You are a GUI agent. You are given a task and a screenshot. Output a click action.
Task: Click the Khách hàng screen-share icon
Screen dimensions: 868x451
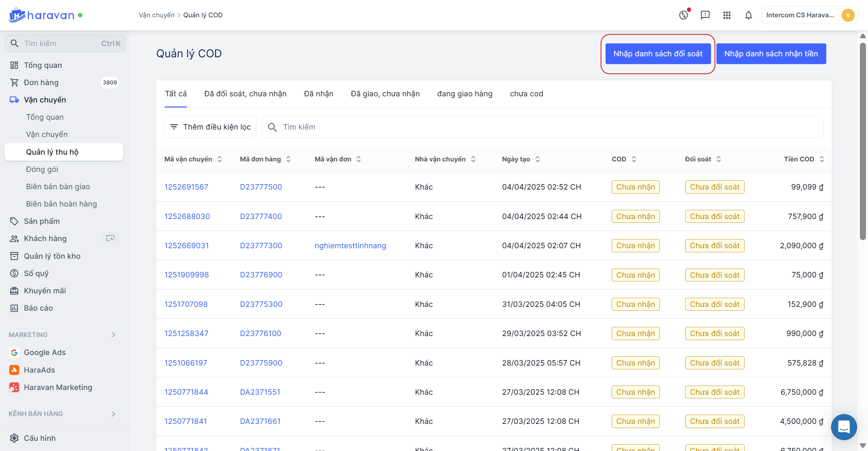(110, 238)
